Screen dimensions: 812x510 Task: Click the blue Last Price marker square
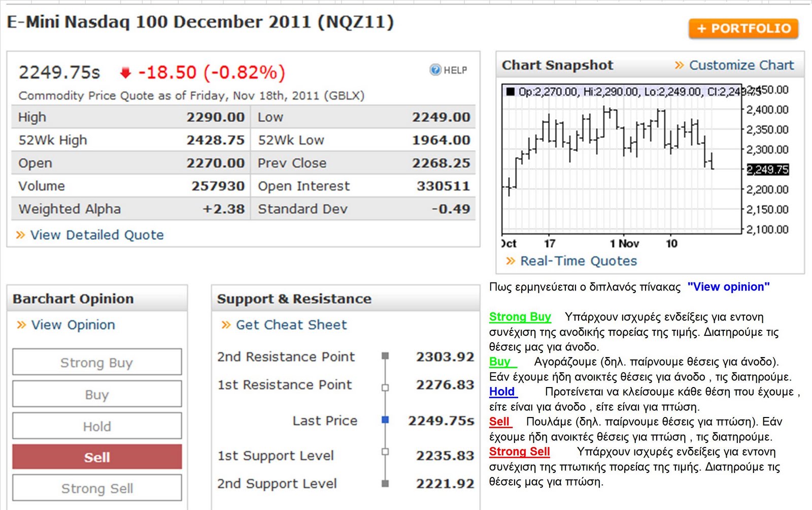(385, 420)
